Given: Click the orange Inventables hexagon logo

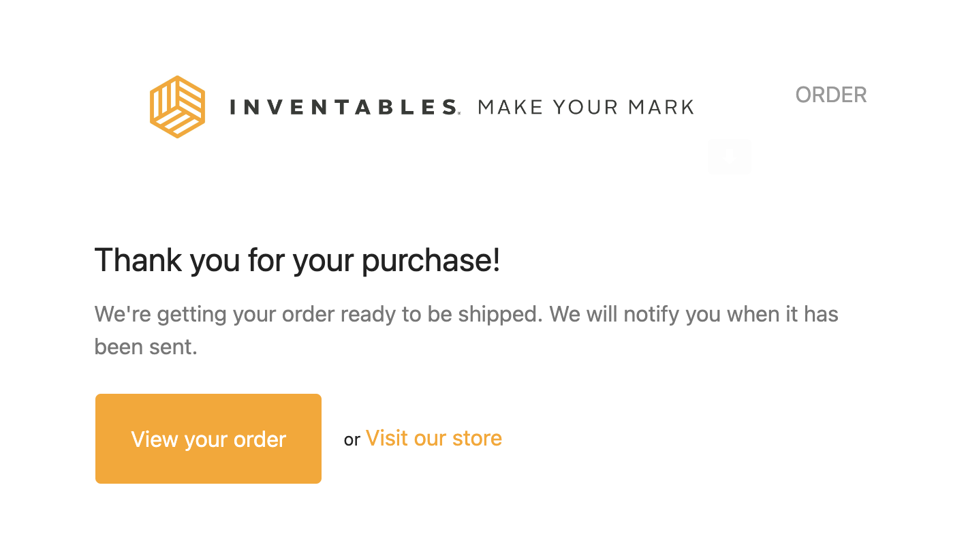Looking at the screenshot, I should point(177,107).
